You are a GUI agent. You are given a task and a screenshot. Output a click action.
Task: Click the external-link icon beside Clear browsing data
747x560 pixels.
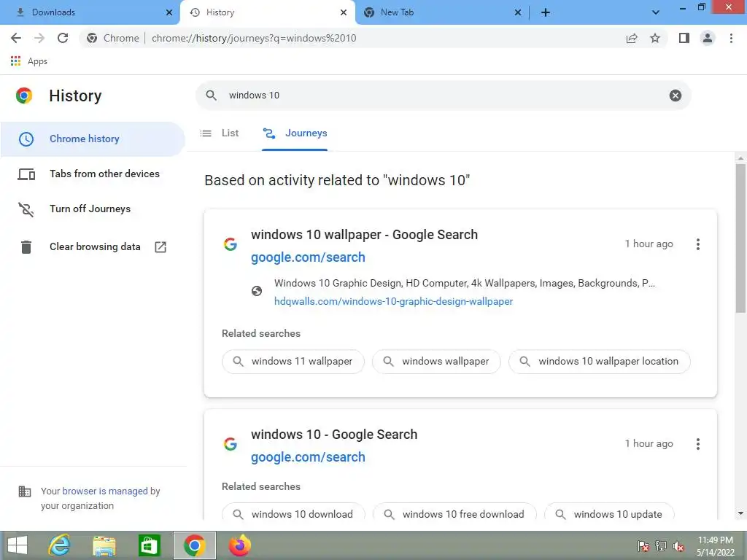click(160, 246)
